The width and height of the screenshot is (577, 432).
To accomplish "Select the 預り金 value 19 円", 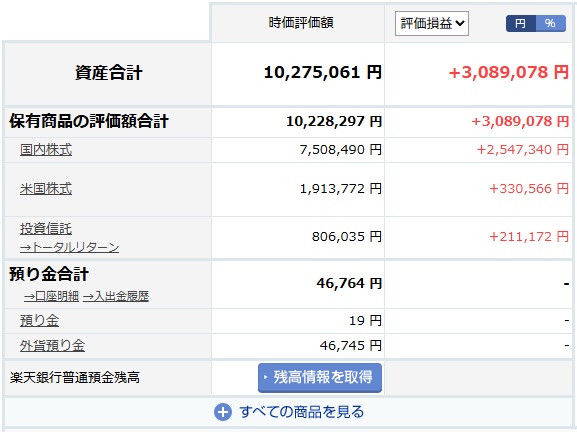I will 365,321.
